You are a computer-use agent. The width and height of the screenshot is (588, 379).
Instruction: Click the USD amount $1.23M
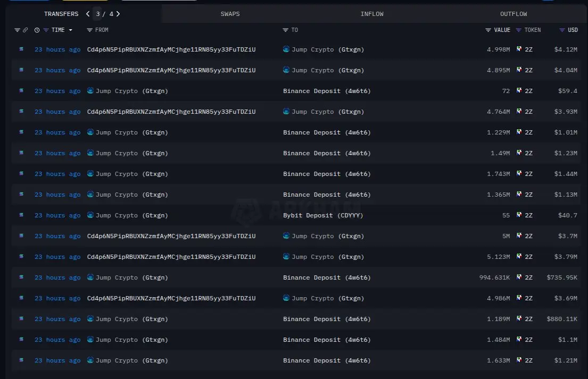pyautogui.click(x=566, y=153)
